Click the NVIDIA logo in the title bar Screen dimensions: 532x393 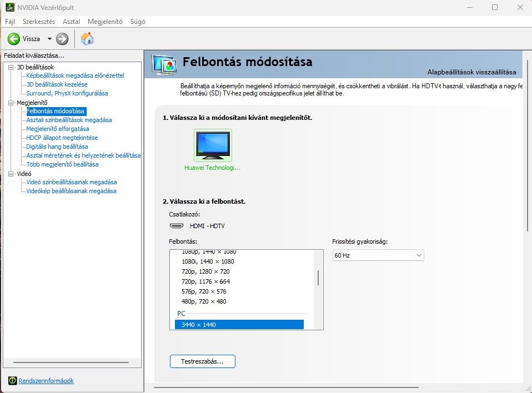point(10,7)
